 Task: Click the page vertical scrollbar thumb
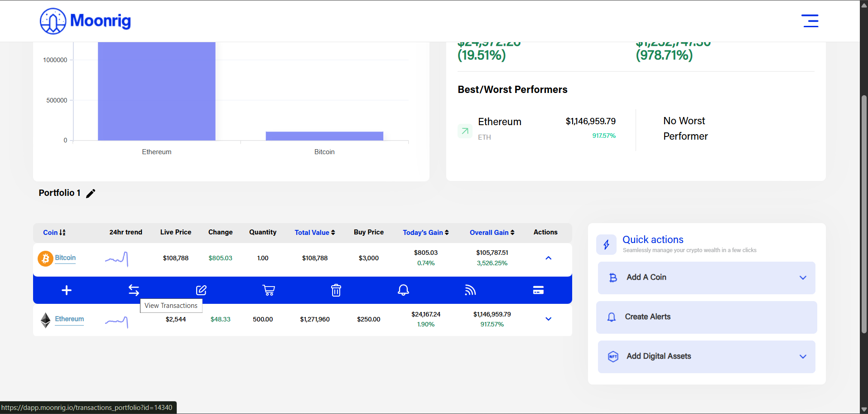pos(864,214)
